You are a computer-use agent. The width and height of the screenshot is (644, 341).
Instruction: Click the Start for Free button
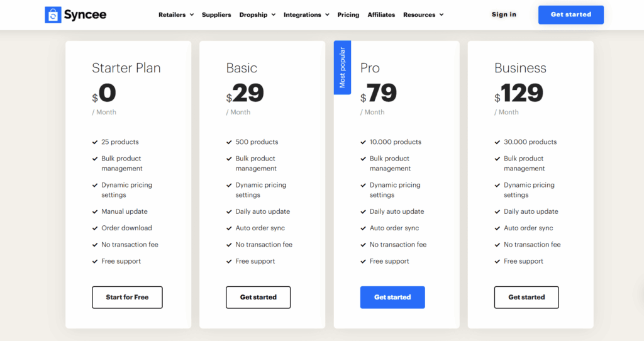point(127,298)
